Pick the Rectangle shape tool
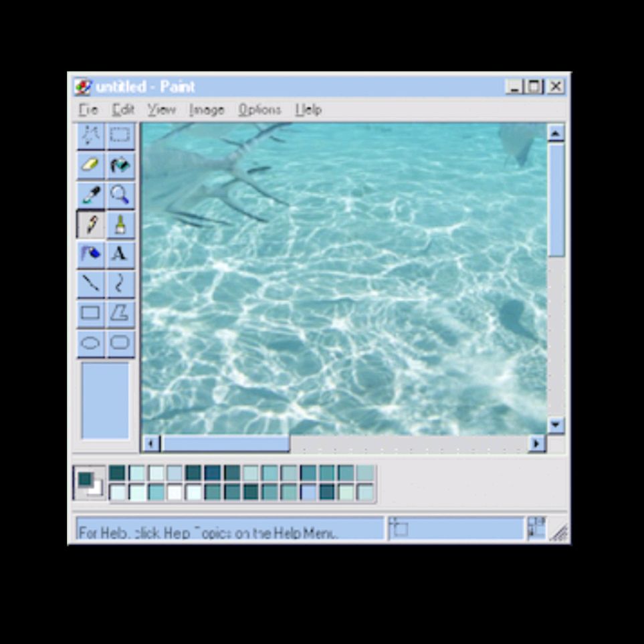This screenshot has height=644, width=644. tap(91, 314)
